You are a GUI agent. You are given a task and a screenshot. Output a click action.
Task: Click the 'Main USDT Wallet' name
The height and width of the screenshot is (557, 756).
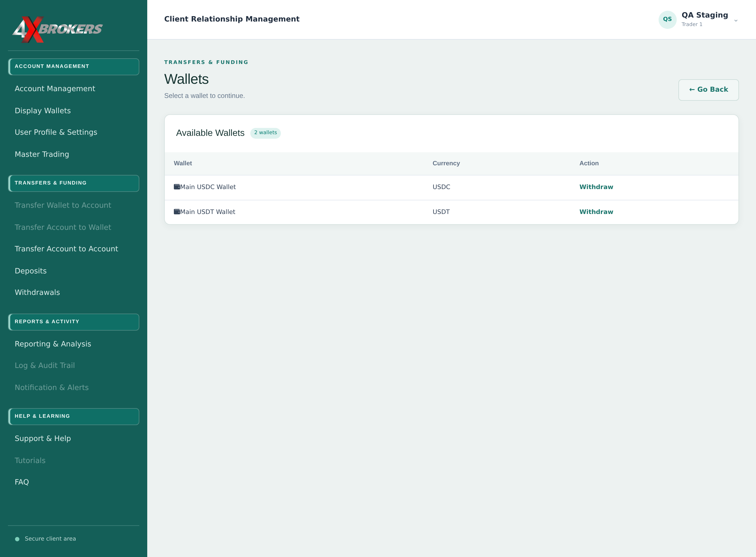(x=208, y=212)
